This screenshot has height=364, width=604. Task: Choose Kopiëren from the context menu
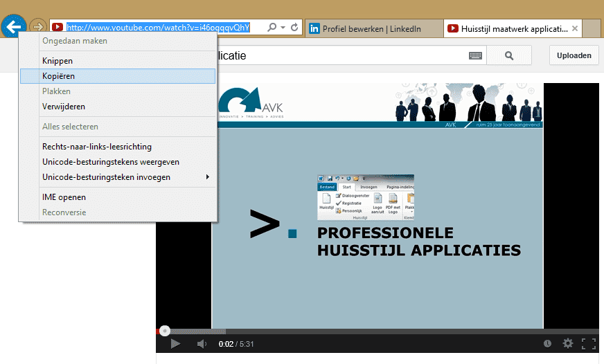pos(118,76)
